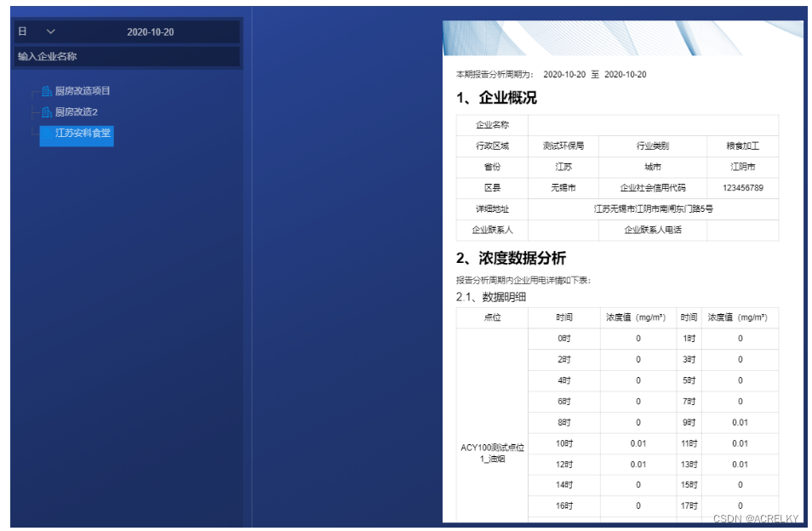The image size is (812, 531).
Task: Click the 14时 time cell
Action: (x=564, y=485)
